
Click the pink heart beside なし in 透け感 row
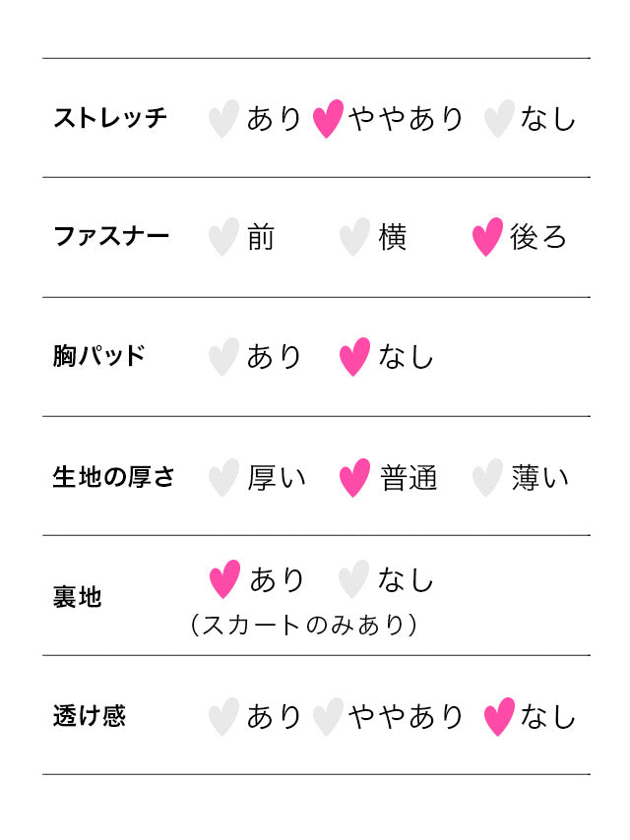(499, 717)
